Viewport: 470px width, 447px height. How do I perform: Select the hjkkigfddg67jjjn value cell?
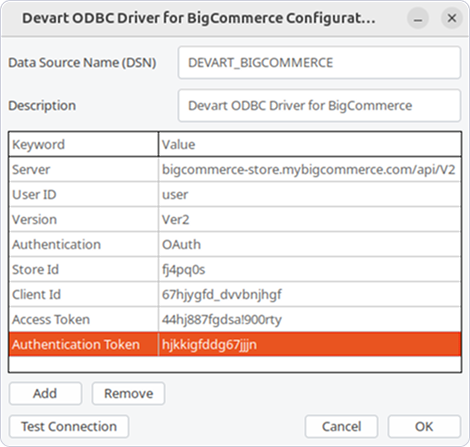[x=310, y=344]
